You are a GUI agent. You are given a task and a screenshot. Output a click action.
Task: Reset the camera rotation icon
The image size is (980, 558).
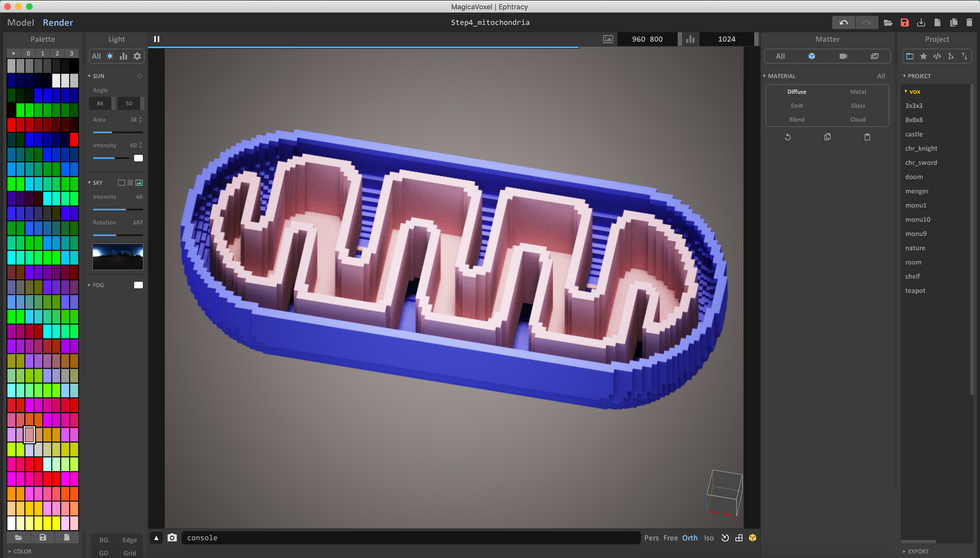pos(725,537)
